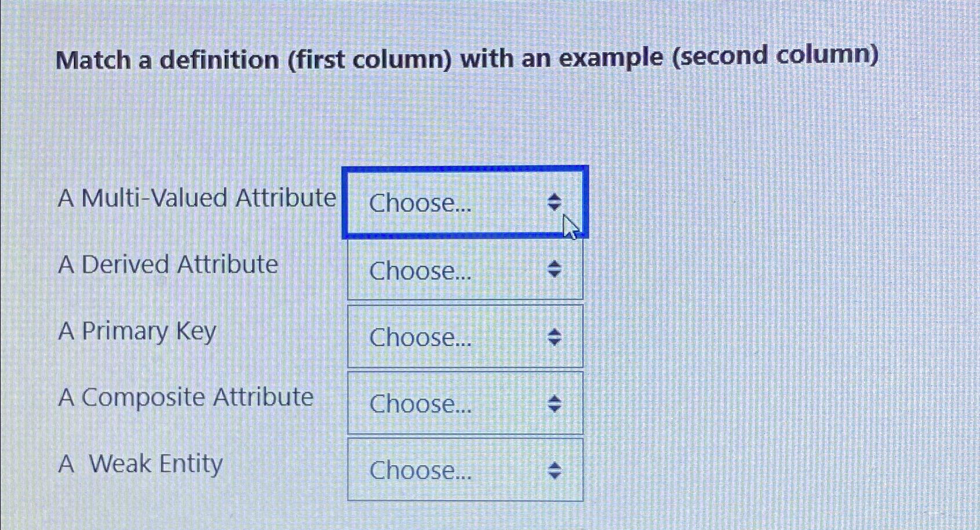Open the Weak Entity dropdown
980x530 pixels.
tap(464, 470)
